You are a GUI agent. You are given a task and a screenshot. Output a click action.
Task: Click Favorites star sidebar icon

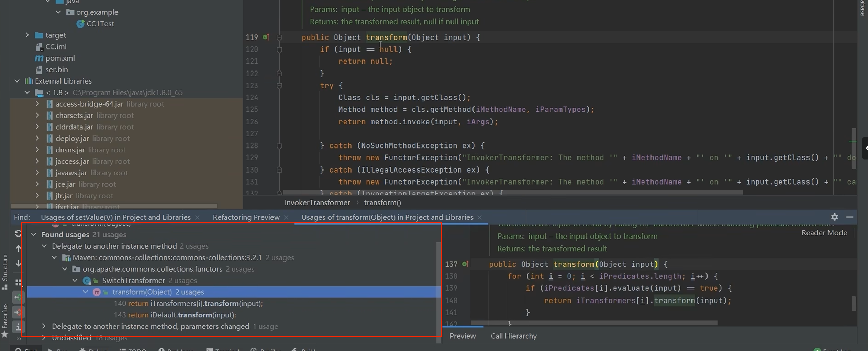pyautogui.click(x=4, y=334)
